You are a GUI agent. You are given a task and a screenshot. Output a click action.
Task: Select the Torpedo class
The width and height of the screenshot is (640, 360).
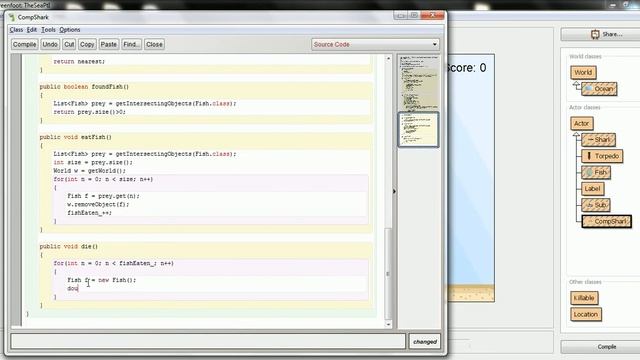602,156
